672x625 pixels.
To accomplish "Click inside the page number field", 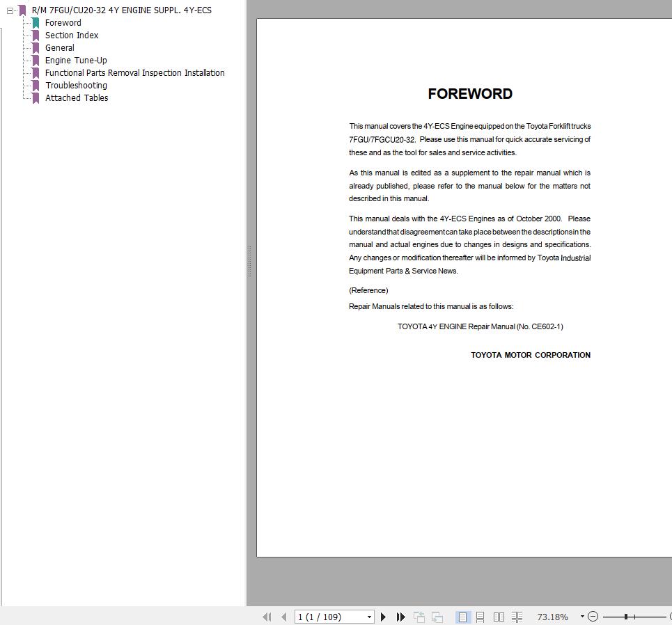I will click(x=324, y=617).
